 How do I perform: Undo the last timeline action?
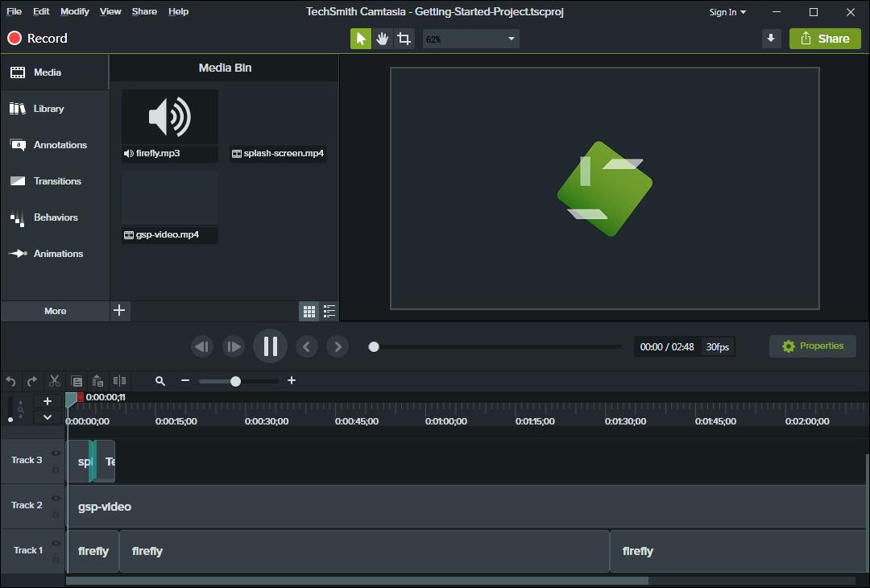[x=10, y=381]
